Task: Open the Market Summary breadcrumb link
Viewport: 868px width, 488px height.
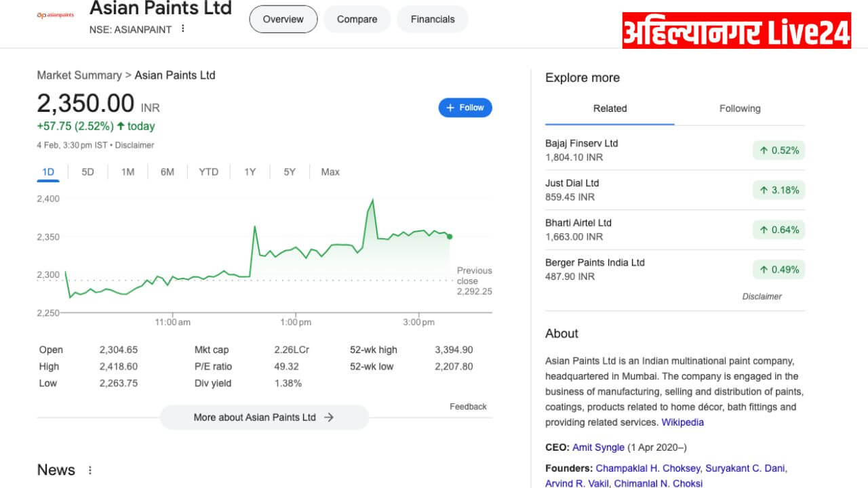Action: tap(79, 75)
